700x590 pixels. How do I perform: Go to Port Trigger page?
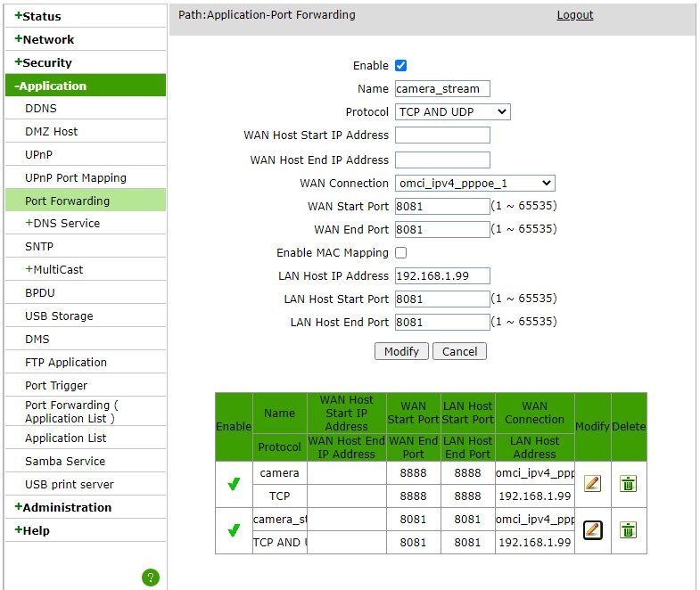(x=56, y=386)
